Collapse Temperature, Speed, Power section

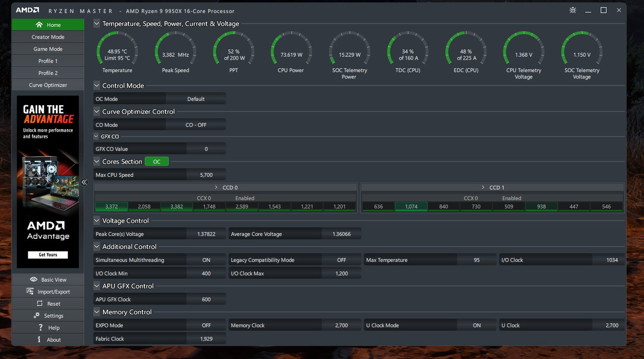(x=97, y=23)
